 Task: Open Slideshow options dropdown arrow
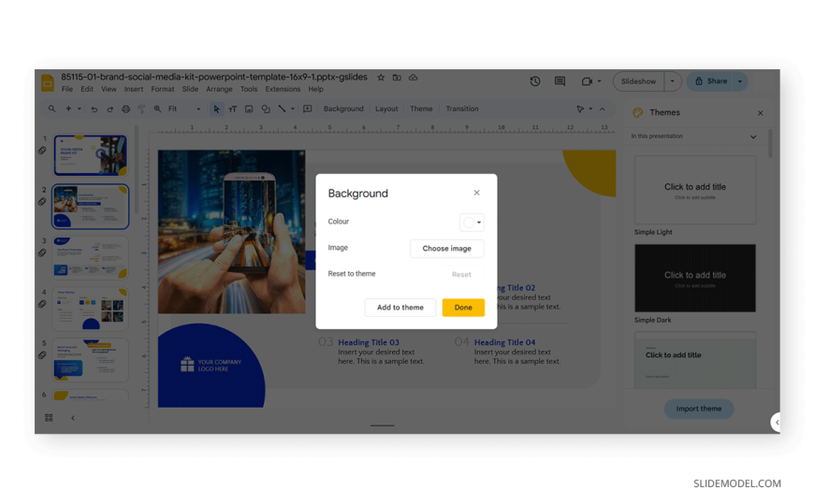(673, 81)
